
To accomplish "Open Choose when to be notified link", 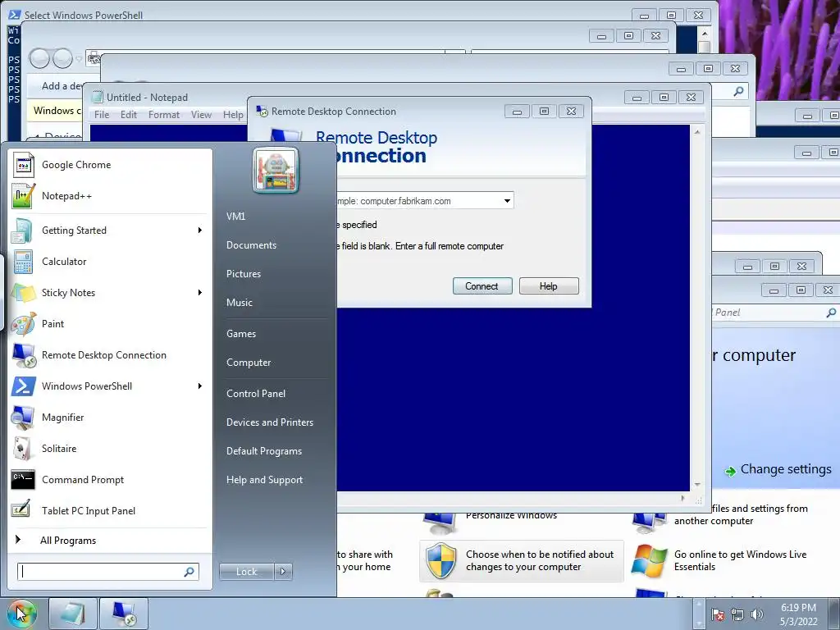I will [x=540, y=561].
